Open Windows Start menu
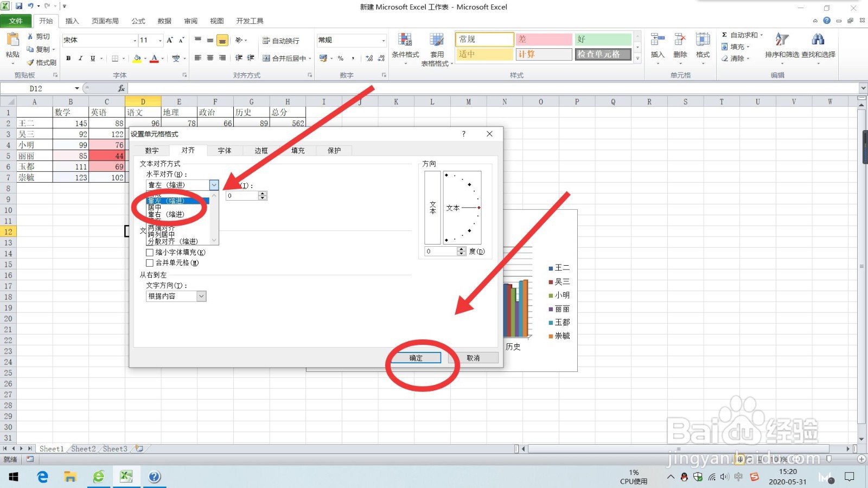868x488 pixels. (14, 477)
